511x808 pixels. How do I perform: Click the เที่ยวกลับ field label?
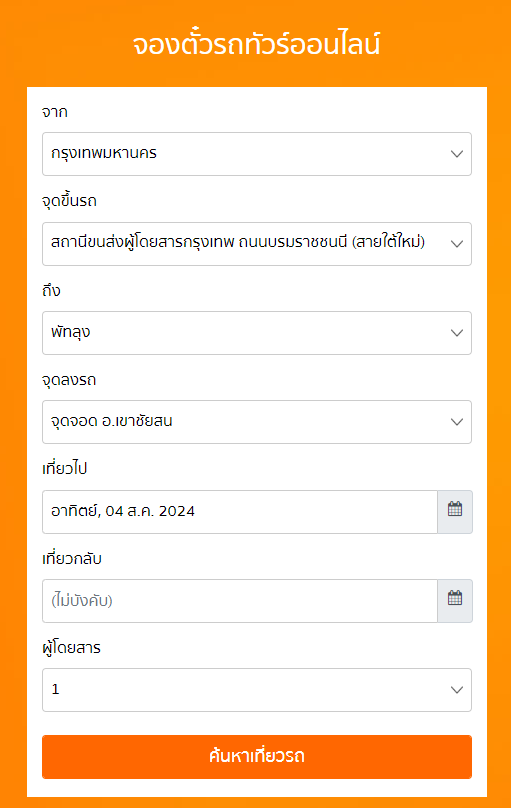tap(72, 558)
